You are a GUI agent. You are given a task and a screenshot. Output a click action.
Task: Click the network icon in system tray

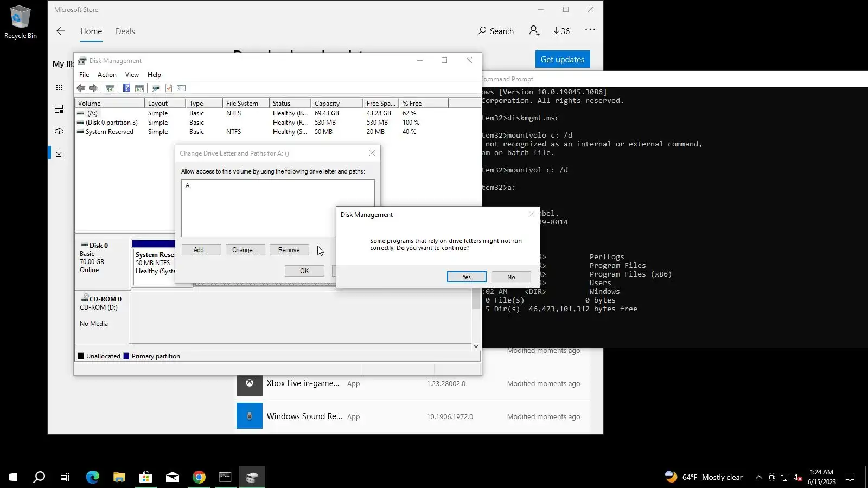[785, 477]
